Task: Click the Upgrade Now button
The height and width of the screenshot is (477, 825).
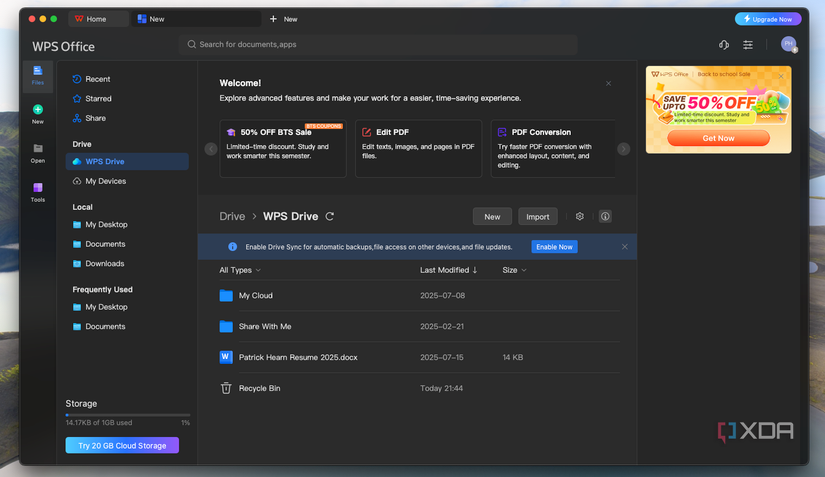Action: (768, 19)
